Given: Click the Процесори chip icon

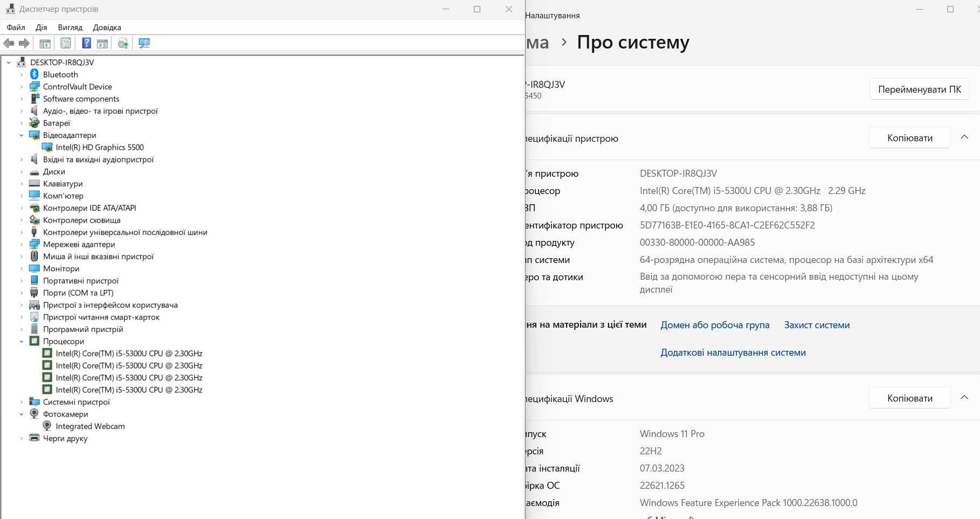Looking at the screenshot, I should [x=34, y=341].
